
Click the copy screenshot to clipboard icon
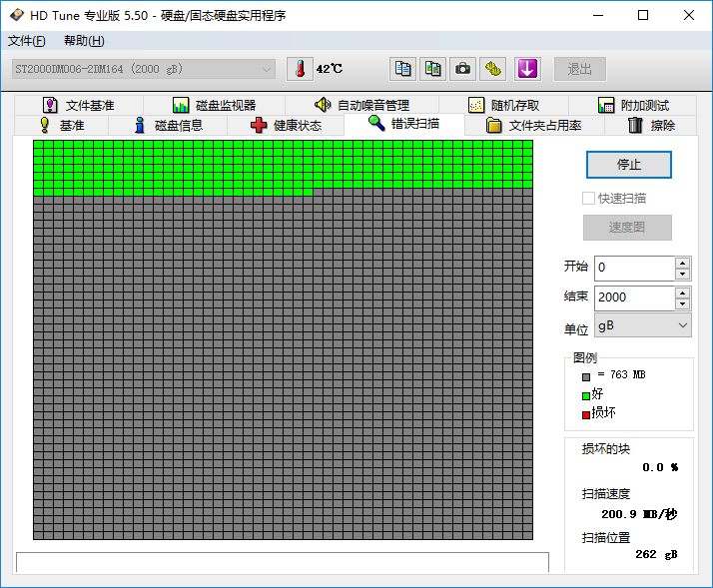click(x=432, y=69)
